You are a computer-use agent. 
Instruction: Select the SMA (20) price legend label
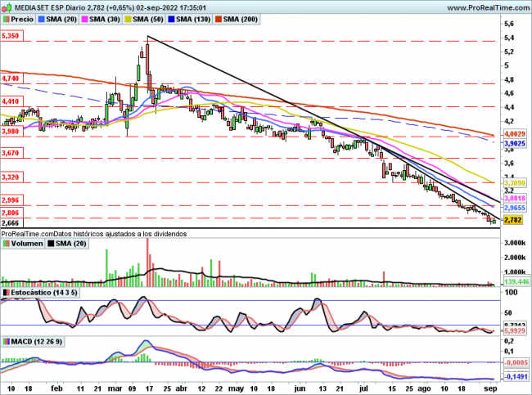point(61,20)
